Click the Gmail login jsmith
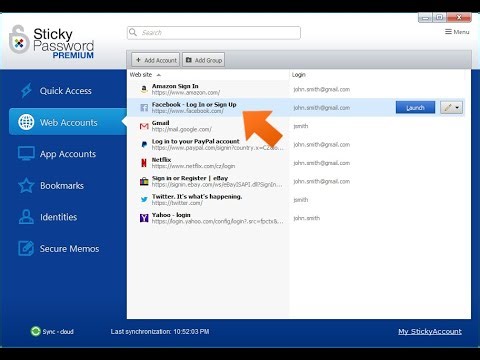480x360 pixels. [301, 126]
